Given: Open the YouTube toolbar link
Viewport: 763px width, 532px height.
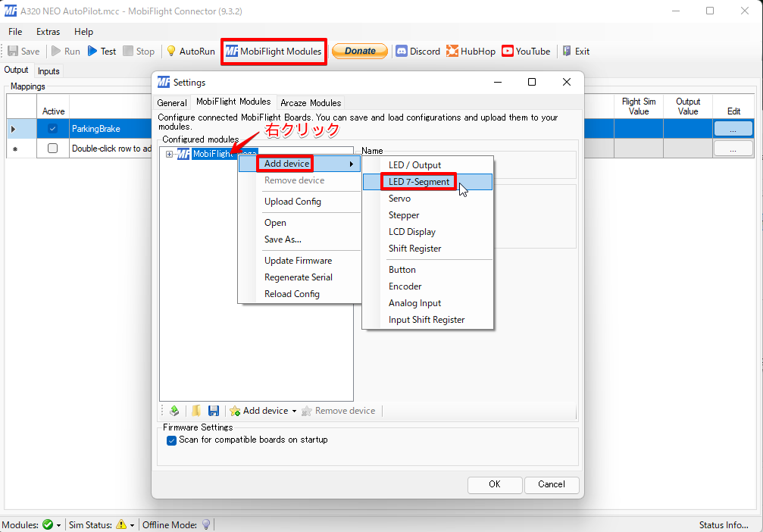Looking at the screenshot, I should [x=526, y=51].
